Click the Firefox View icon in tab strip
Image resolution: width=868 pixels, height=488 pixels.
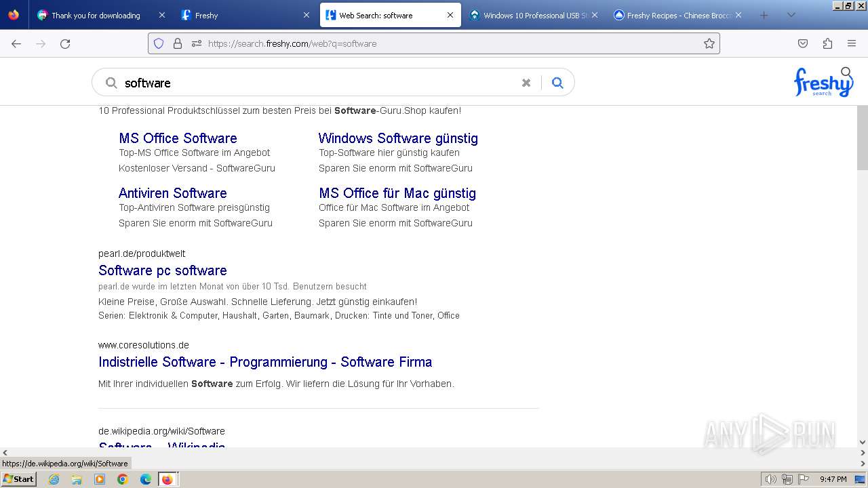(14, 15)
